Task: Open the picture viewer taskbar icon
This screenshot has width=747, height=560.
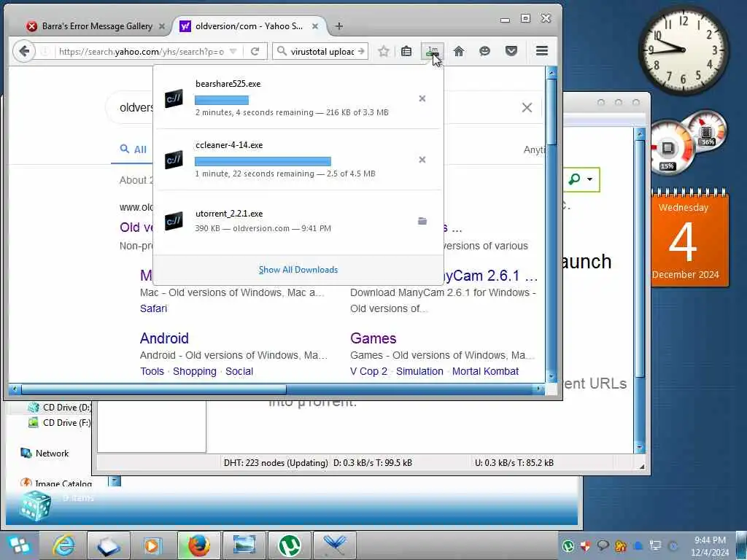Action: coord(244,545)
